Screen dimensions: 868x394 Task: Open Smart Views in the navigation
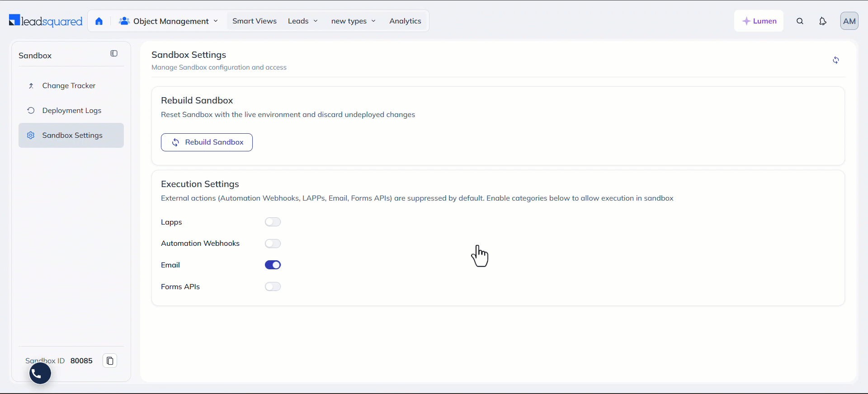[x=255, y=21]
